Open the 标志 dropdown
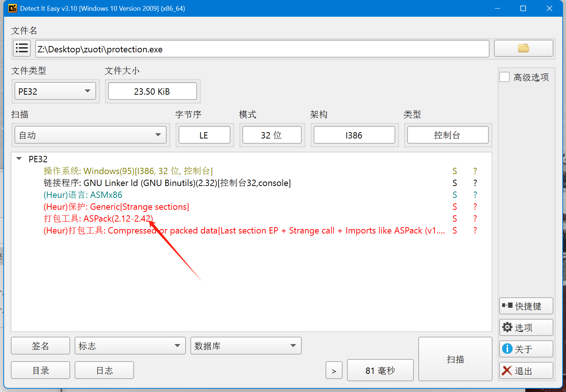The height and width of the screenshot is (392, 566). coord(130,346)
